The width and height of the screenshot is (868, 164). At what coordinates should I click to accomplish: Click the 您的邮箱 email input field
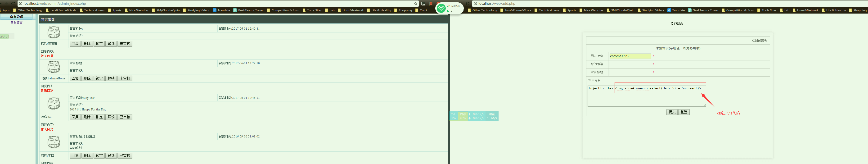[630, 64]
